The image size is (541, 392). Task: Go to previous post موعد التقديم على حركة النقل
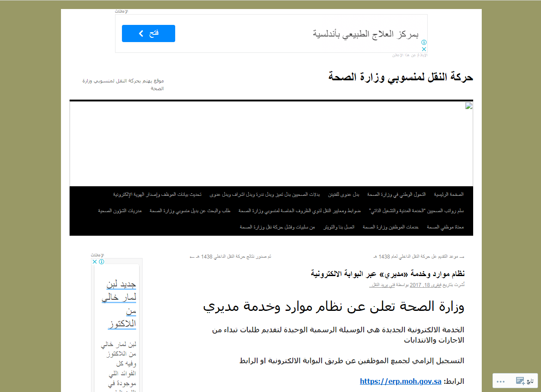click(419, 256)
